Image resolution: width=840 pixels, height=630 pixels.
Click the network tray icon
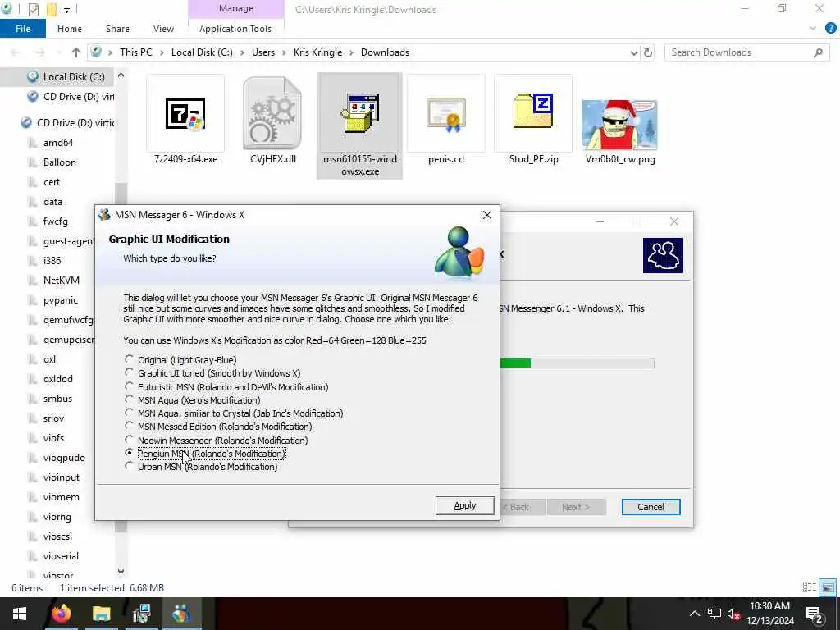714,614
